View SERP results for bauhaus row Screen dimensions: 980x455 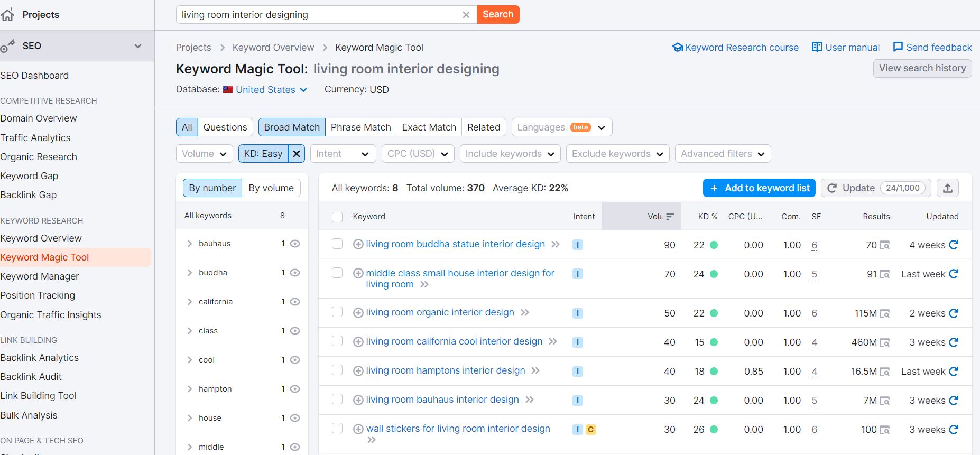pyautogui.click(x=884, y=401)
